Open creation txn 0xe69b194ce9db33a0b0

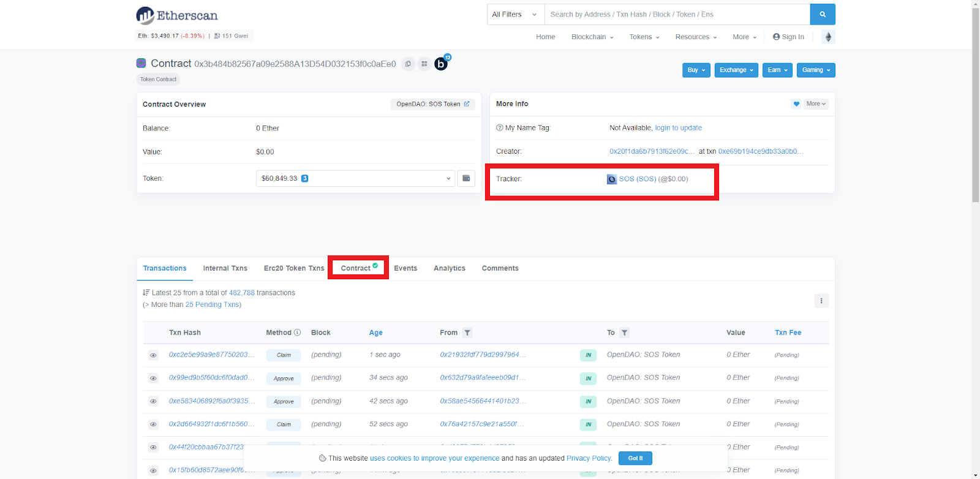(761, 151)
